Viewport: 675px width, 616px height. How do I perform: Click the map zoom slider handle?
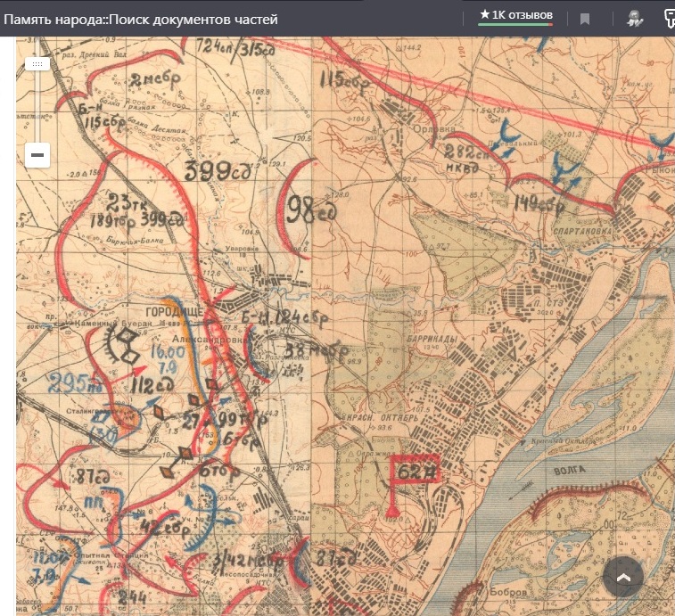(37, 64)
